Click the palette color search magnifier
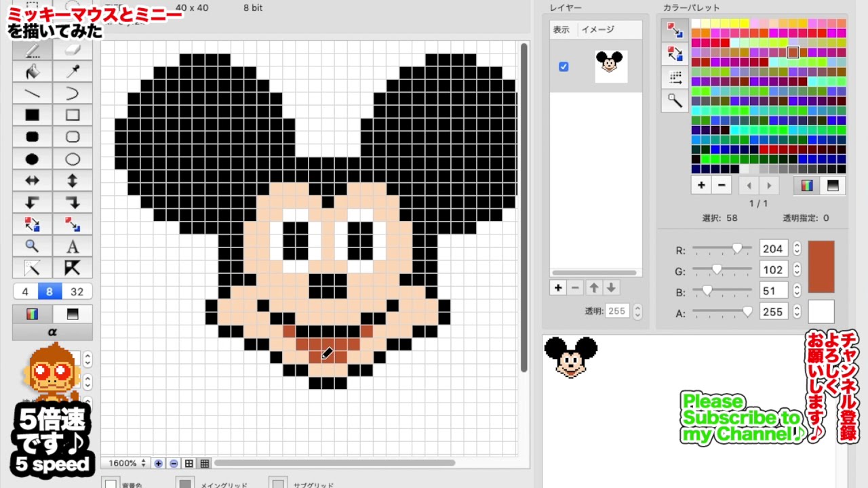Viewport: 868px width, 488px height. 674,101
